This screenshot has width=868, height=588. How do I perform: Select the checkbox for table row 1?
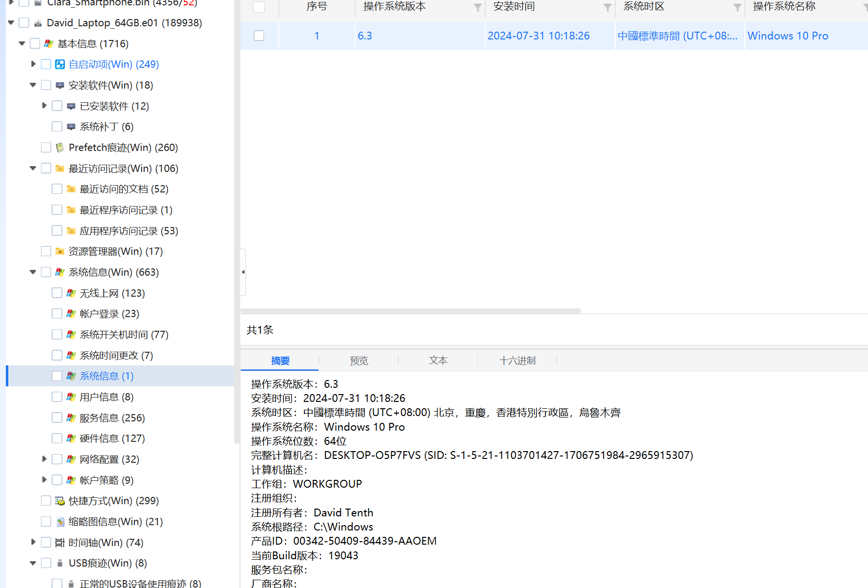pos(259,36)
